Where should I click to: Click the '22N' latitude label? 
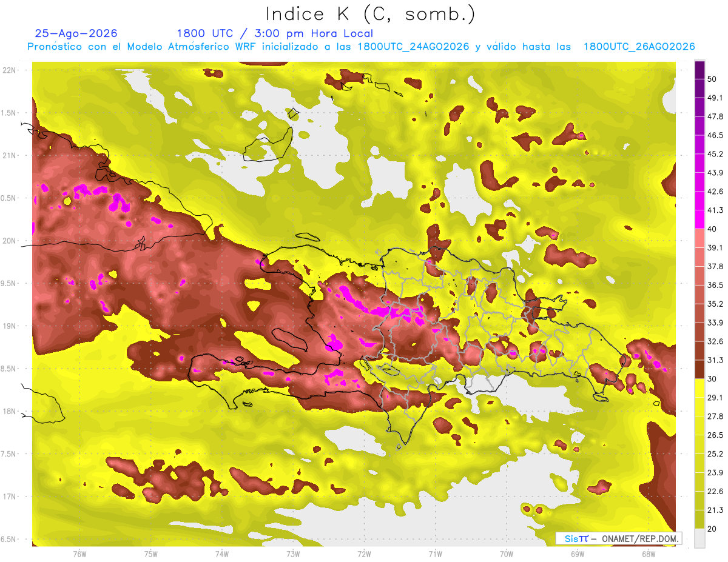coord(9,70)
